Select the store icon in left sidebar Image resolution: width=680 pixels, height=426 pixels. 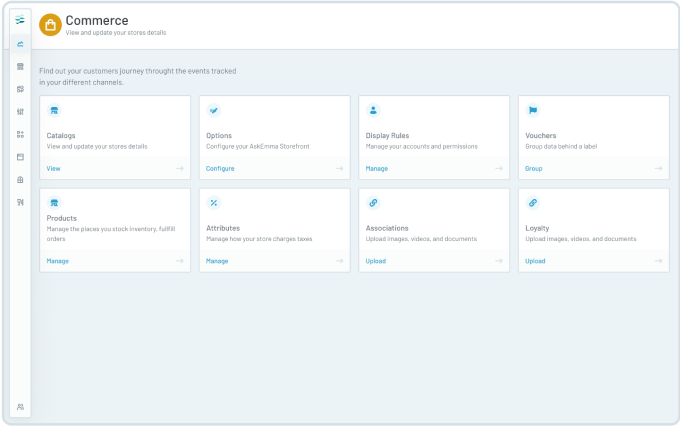[x=20, y=66]
